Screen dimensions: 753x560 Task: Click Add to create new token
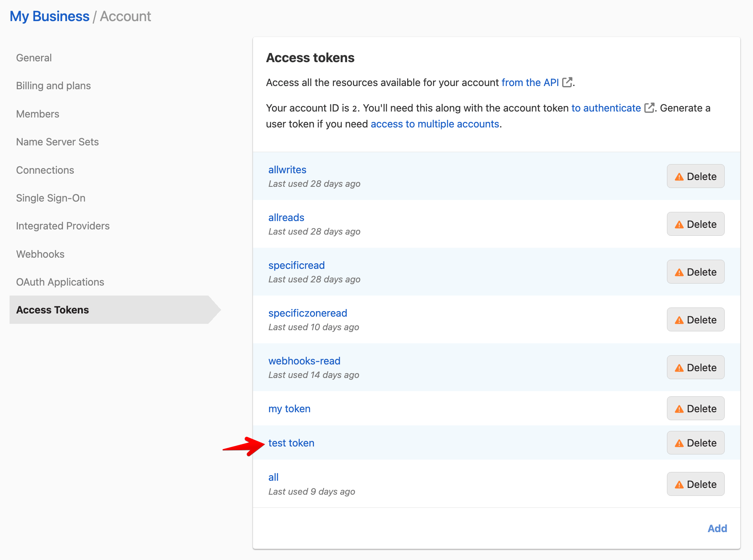click(717, 528)
